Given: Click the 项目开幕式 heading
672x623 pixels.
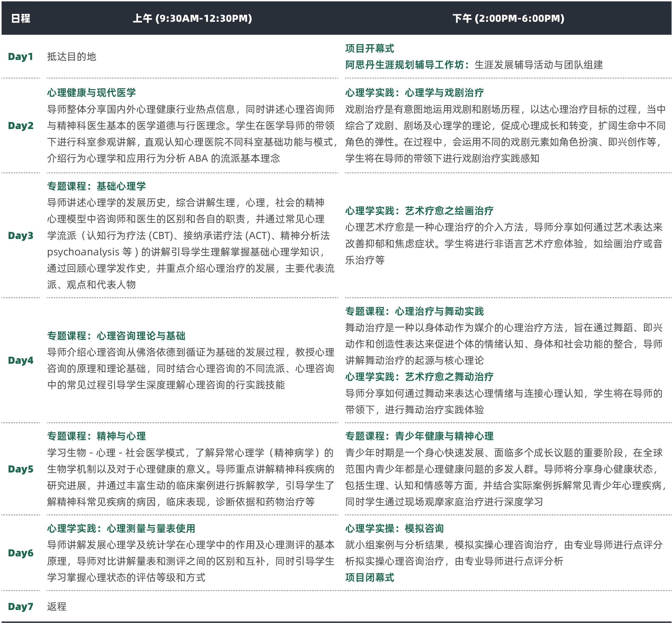Looking at the screenshot, I should (x=369, y=48).
